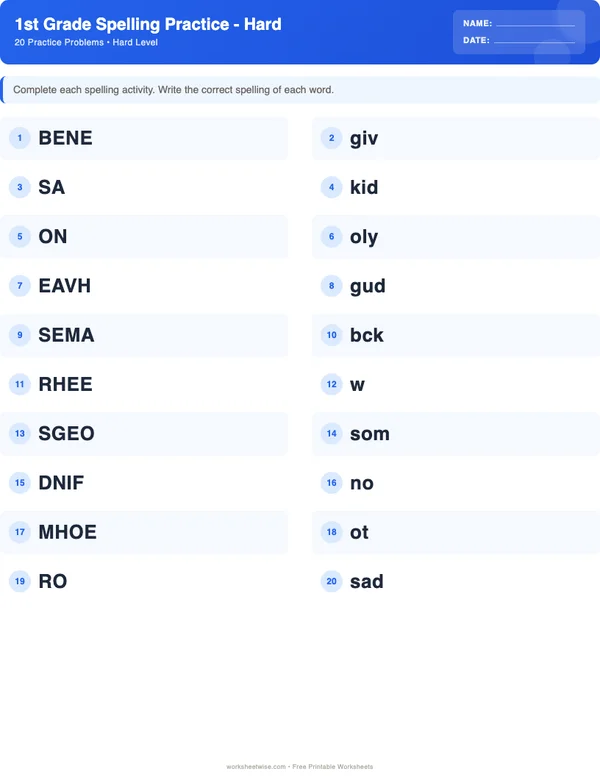The image size is (600, 776).
Task: Click the instruction text about spelling activity
Action: [173, 90]
